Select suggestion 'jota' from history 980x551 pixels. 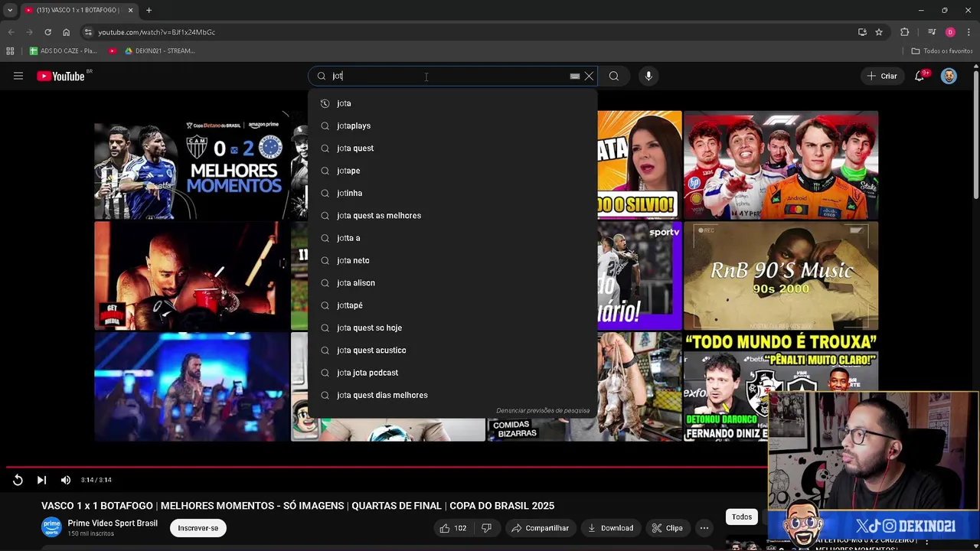point(452,103)
